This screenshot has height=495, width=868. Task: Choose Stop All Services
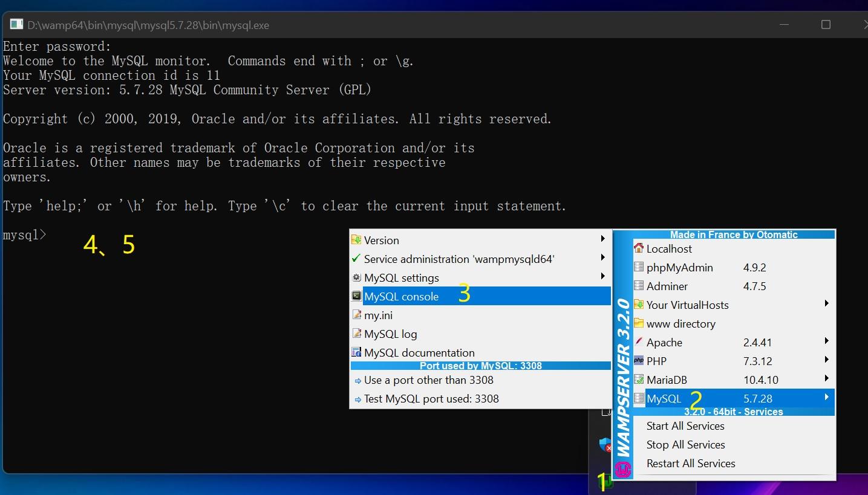(685, 445)
